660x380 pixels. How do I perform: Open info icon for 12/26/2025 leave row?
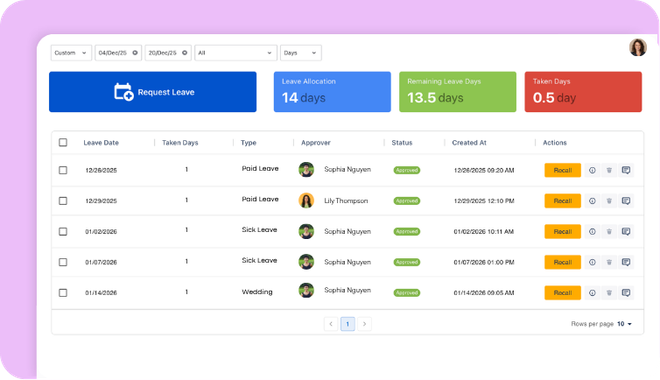tap(592, 170)
